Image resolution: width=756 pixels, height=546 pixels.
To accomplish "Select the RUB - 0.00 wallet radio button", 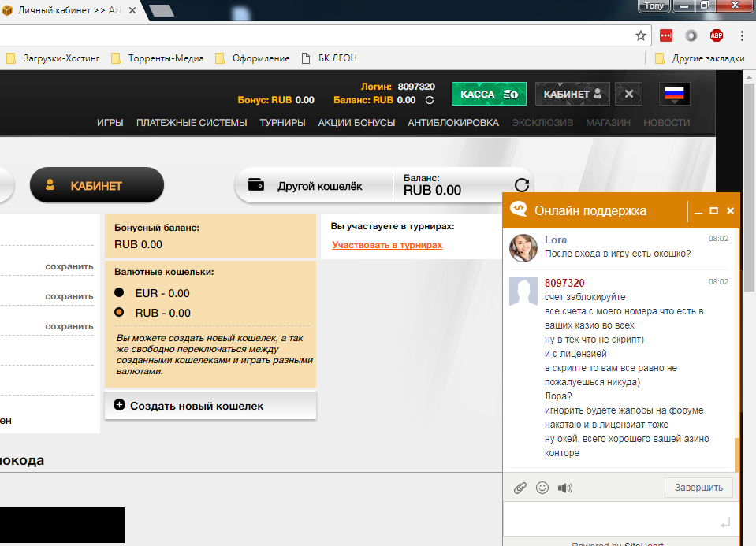I will 119,312.
